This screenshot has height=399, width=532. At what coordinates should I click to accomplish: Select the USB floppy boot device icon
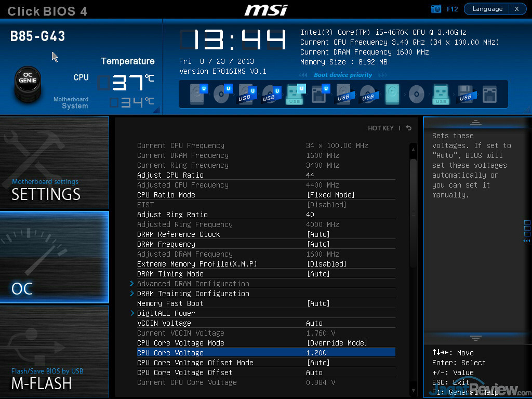465,95
